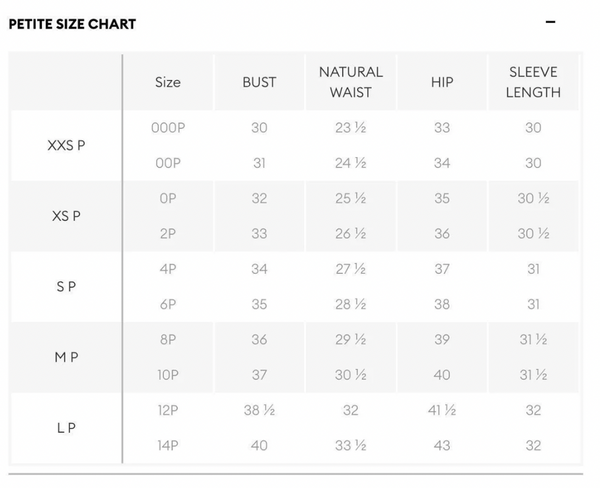The height and width of the screenshot is (488, 600).
Task: Click the 41 ½ hip value
Action: 442,410
